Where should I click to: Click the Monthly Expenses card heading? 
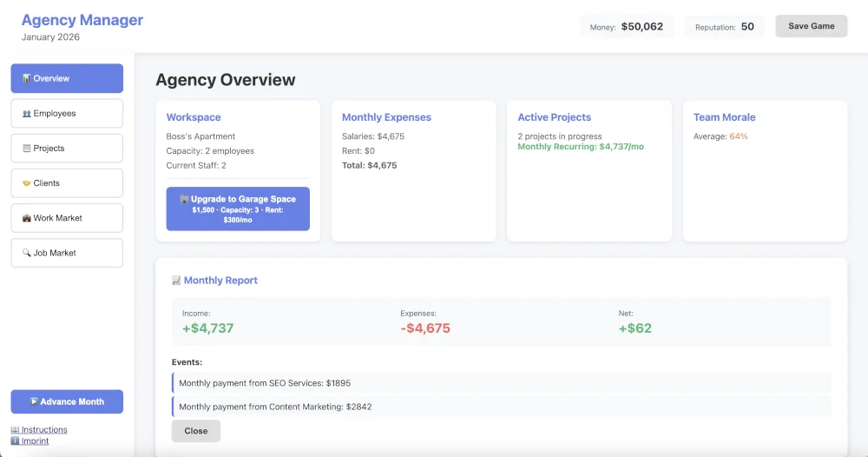[x=386, y=117]
